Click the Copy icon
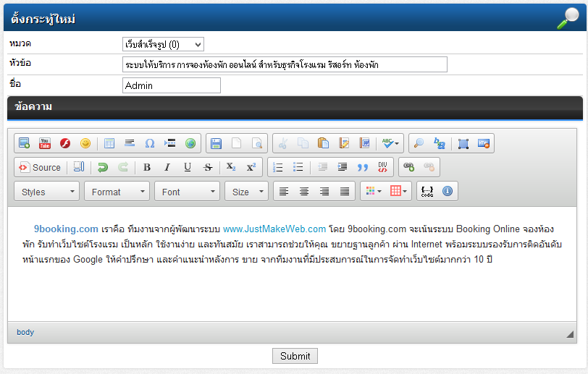Screen dimensions: 588x374 click(303, 143)
